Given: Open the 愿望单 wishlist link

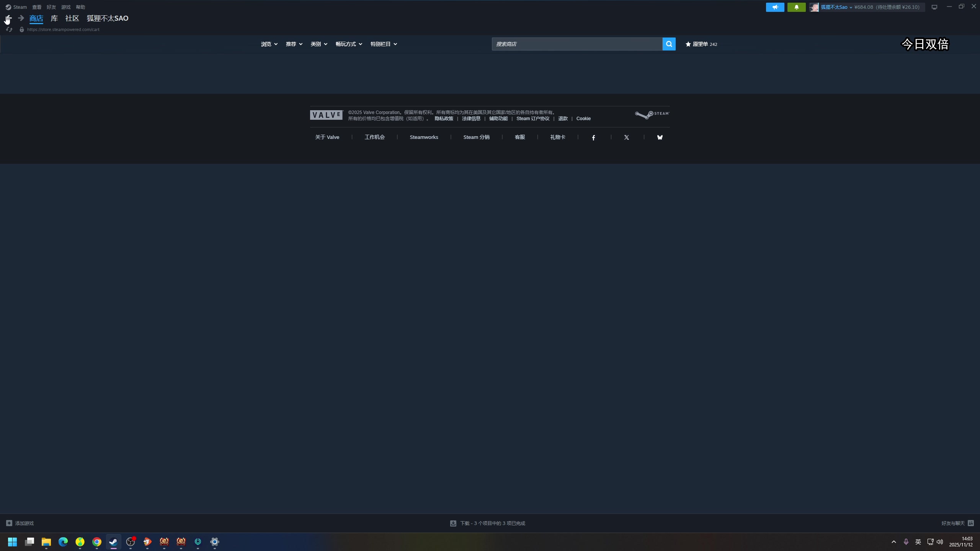Looking at the screenshot, I should point(701,44).
